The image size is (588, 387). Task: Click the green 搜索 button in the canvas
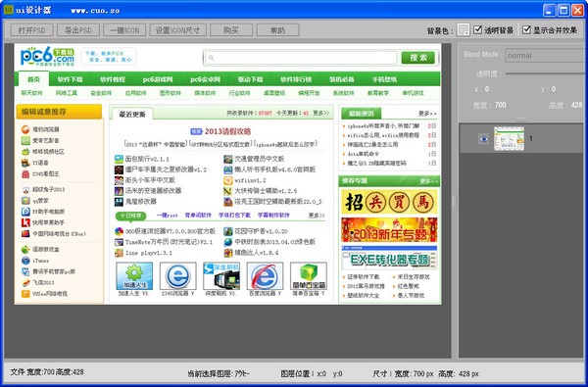click(417, 58)
